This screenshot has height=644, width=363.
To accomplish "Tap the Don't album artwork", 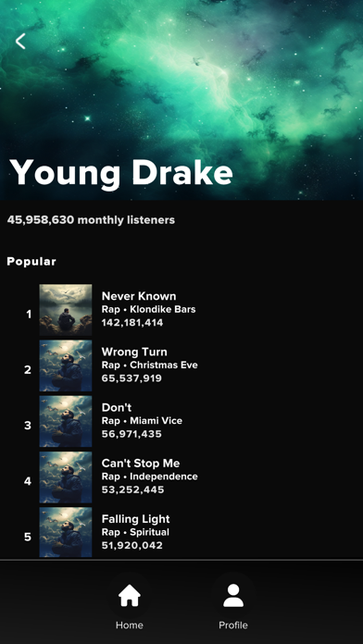I will (x=66, y=421).
